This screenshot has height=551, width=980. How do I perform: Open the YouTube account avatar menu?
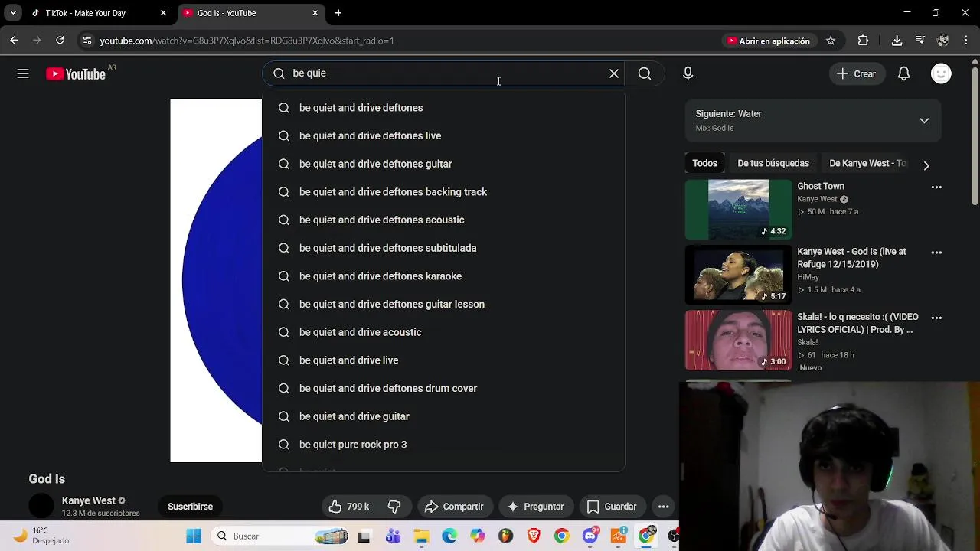tap(941, 73)
